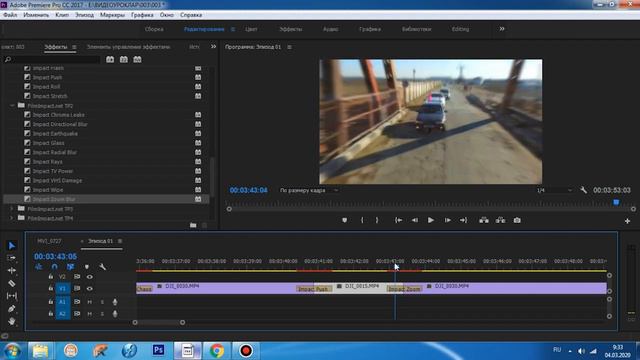Screen dimensions: 640x360
Task: Expand the FilmImpact.net TP3 folder
Action: (x=12, y=209)
